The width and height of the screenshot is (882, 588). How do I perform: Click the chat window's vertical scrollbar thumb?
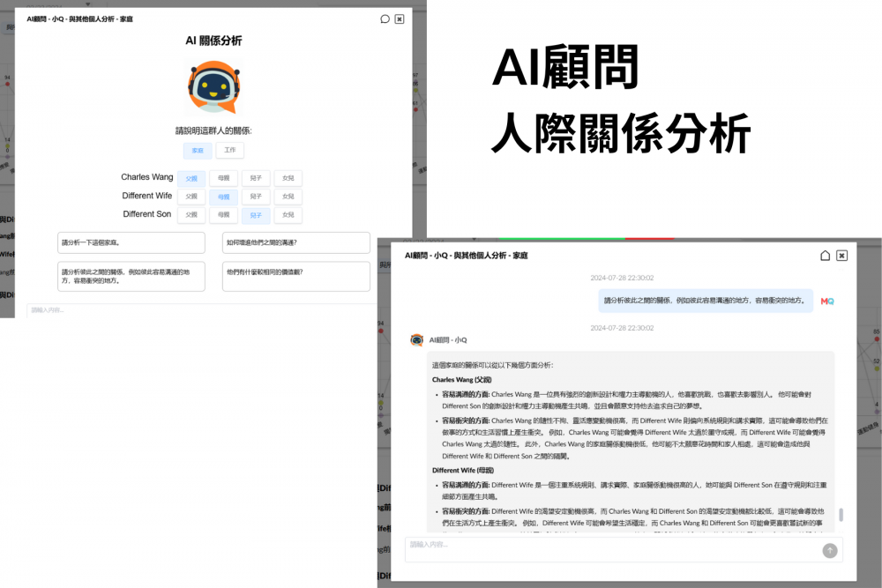[841, 514]
